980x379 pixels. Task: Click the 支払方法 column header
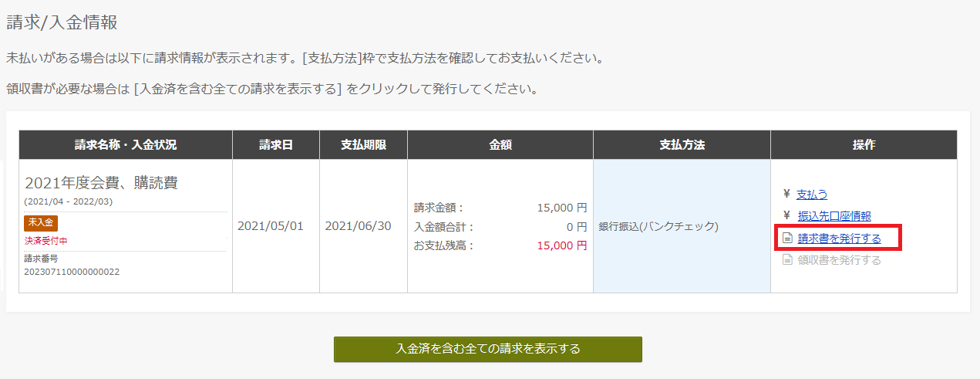682,145
